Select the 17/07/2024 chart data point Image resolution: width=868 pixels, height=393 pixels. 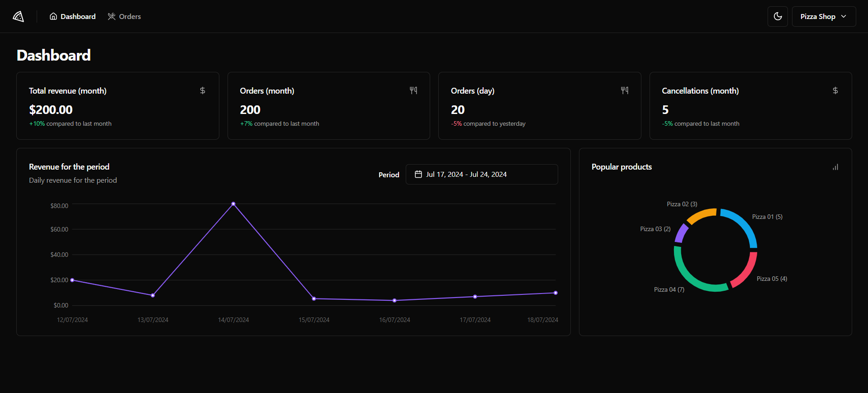[x=475, y=297]
